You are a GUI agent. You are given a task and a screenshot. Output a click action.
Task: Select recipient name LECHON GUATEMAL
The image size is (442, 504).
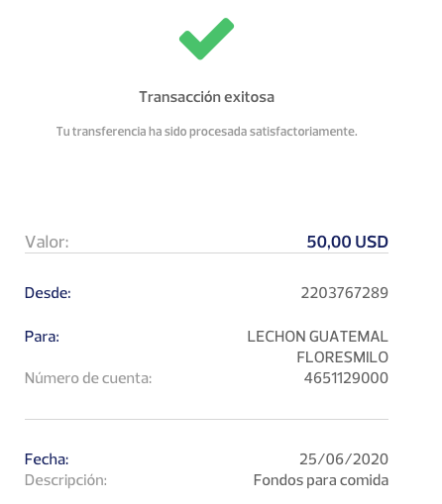click(x=317, y=337)
